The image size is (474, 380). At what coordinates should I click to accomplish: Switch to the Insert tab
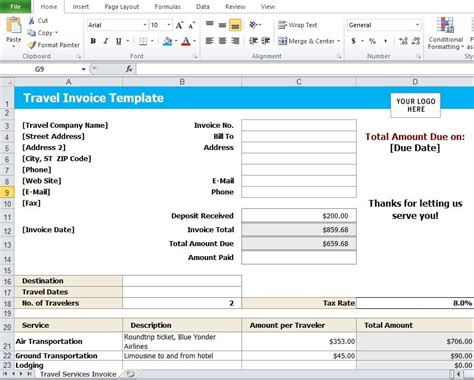tap(81, 7)
